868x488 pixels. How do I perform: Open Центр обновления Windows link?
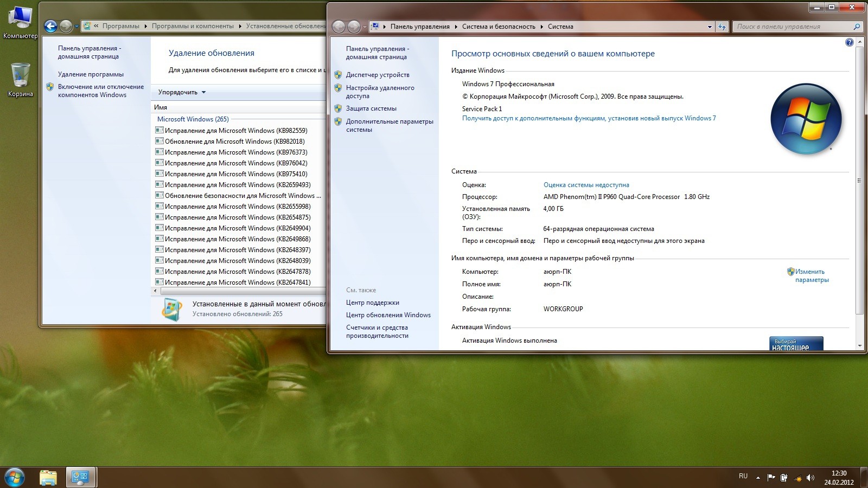pos(388,315)
